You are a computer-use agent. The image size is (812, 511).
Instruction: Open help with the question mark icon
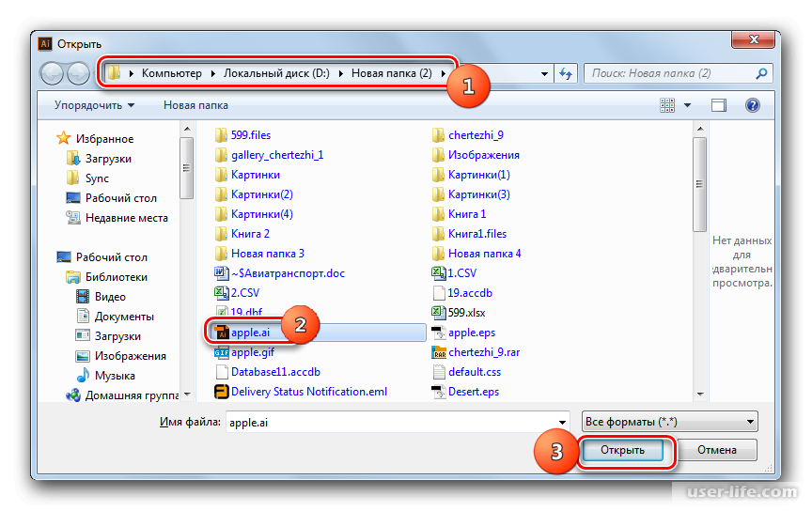[753, 105]
